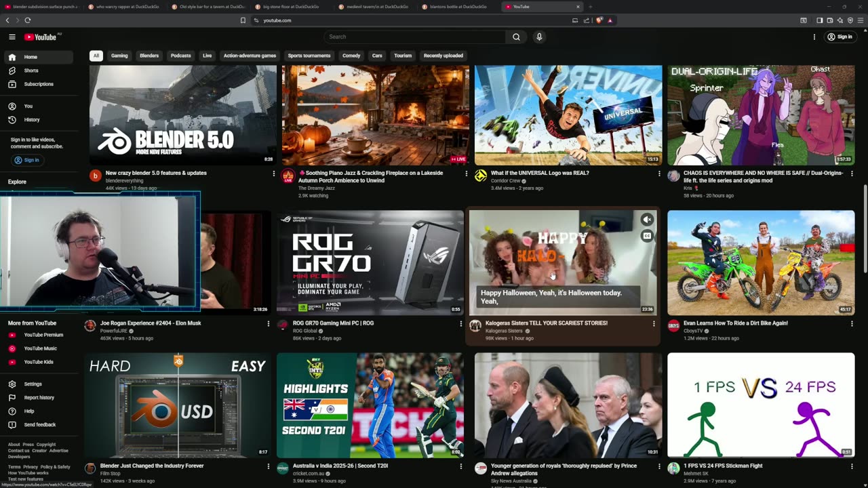Viewport: 868px width, 488px height.
Task: Click the browser bookmark icon
Action: click(x=243, y=20)
